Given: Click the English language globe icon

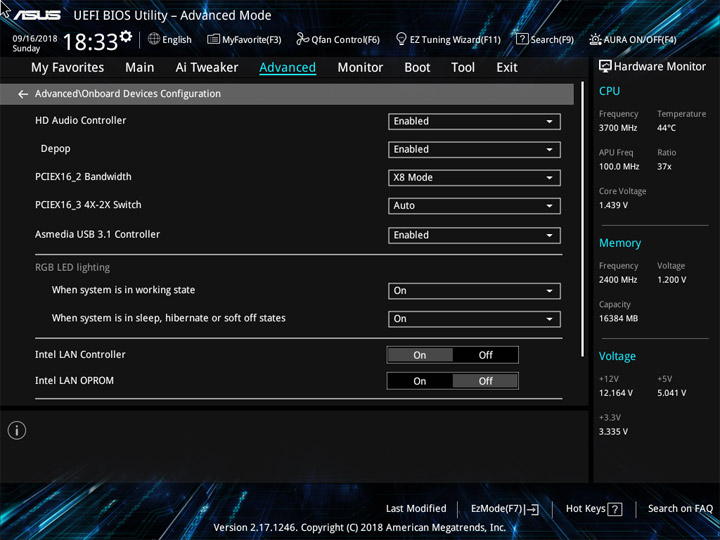Looking at the screenshot, I should [x=154, y=39].
